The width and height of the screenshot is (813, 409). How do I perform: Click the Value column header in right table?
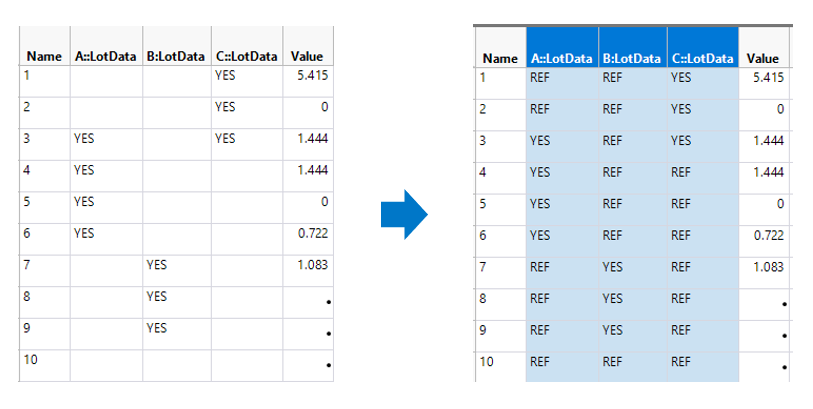(763, 59)
